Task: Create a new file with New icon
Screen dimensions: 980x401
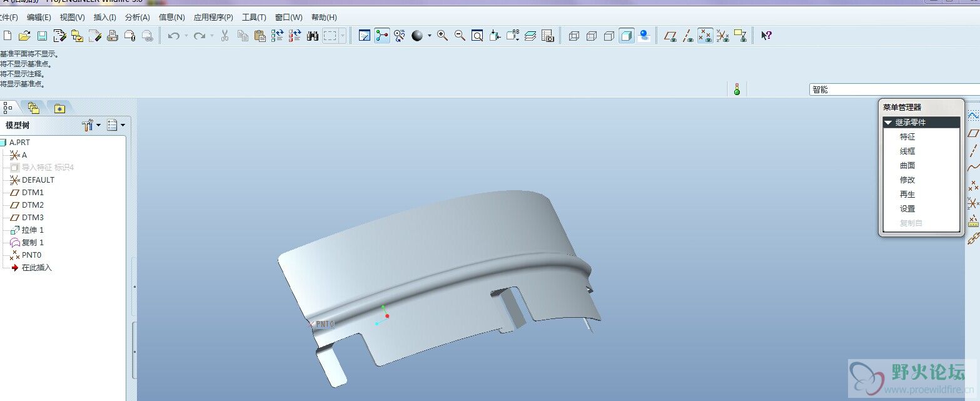Action: 8,36
